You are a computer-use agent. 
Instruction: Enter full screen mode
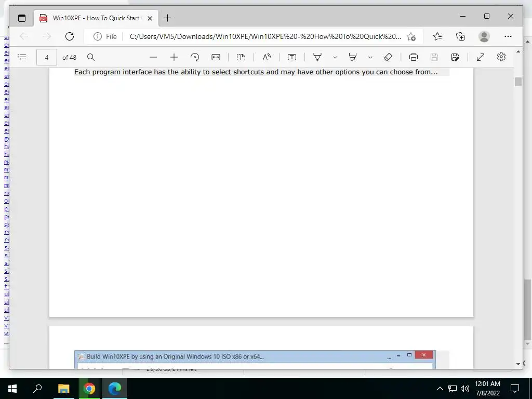click(x=481, y=57)
